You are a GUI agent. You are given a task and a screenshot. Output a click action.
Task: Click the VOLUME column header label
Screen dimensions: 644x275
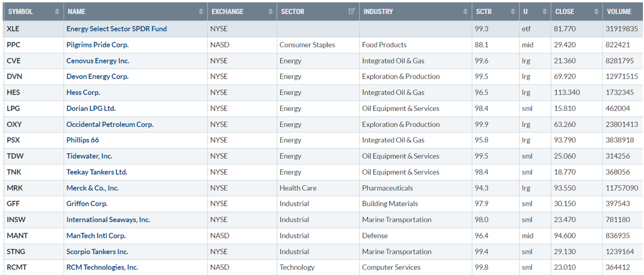pyautogui.click(x=620, y=12)
